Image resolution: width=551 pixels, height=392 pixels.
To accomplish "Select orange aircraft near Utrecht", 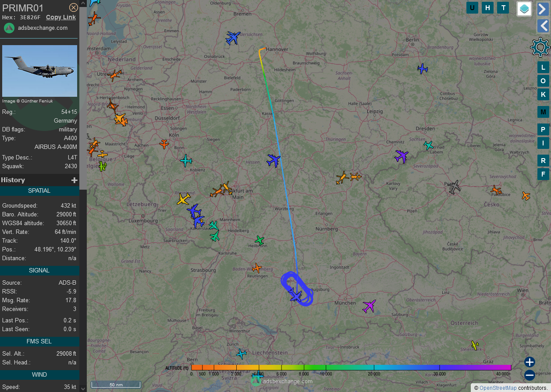I will pos(116,75).
